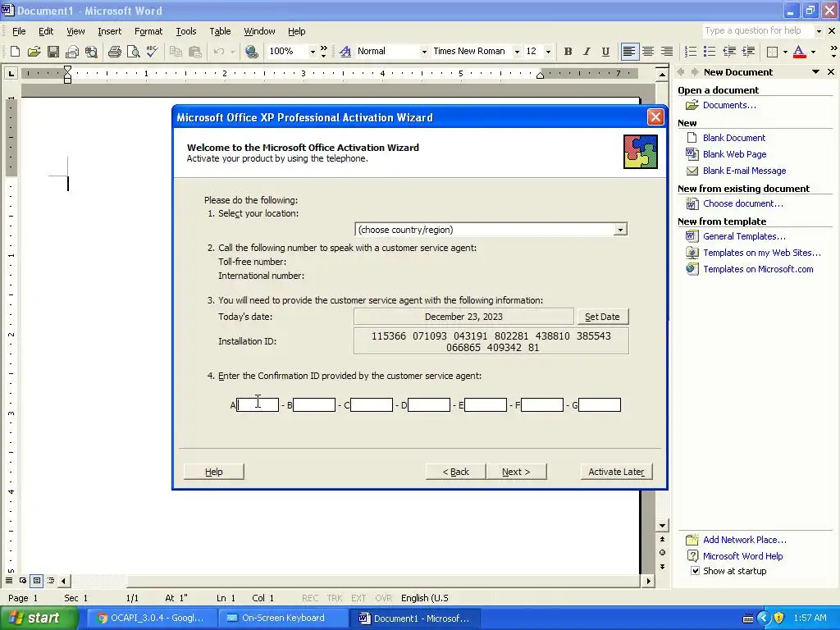Click the Previous Page double-arrow icon
Viewport: 840px width, 630px height.
662,540
